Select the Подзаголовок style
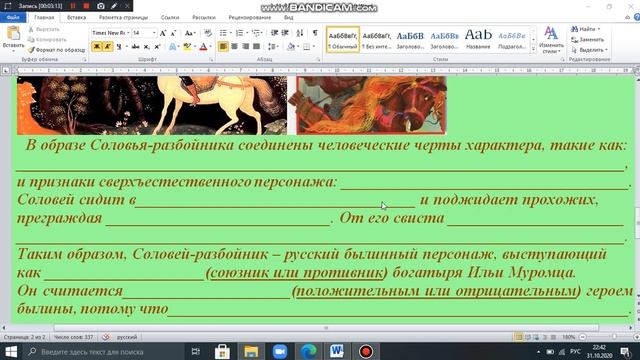Screen dimensions: 640x360 coord(512,40)
